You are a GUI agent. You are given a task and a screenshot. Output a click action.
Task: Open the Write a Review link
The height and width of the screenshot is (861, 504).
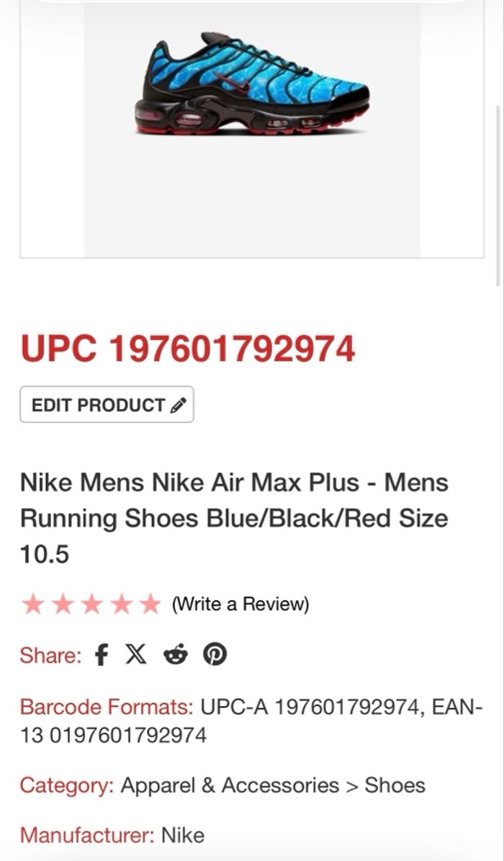coord(240,604)
